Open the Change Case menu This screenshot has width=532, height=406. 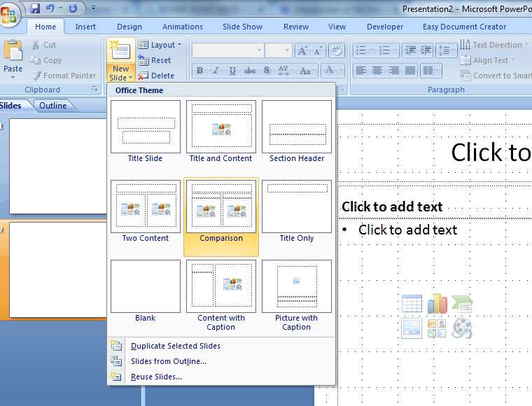click(x=306, y=71)
